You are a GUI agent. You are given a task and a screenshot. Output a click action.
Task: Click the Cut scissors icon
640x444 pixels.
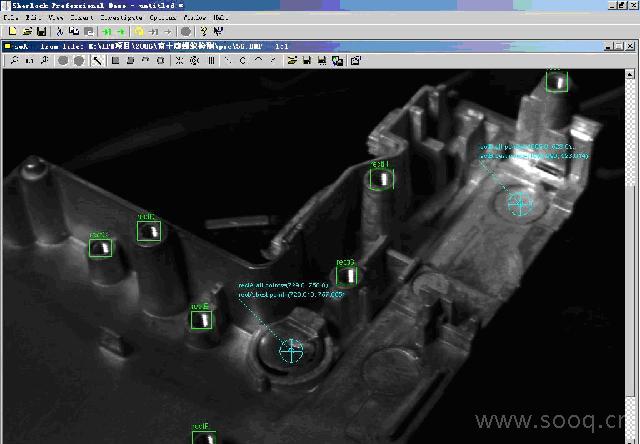pos(60,31)
